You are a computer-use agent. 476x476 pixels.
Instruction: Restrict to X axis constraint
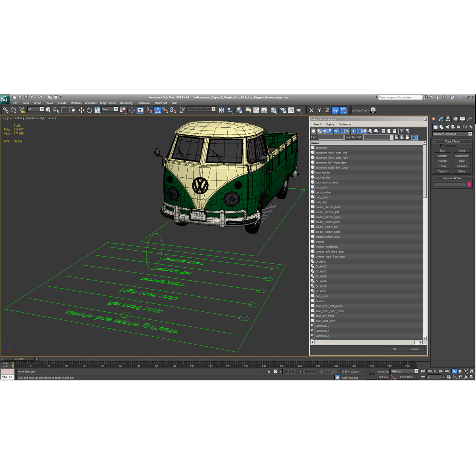click(311, 110)
